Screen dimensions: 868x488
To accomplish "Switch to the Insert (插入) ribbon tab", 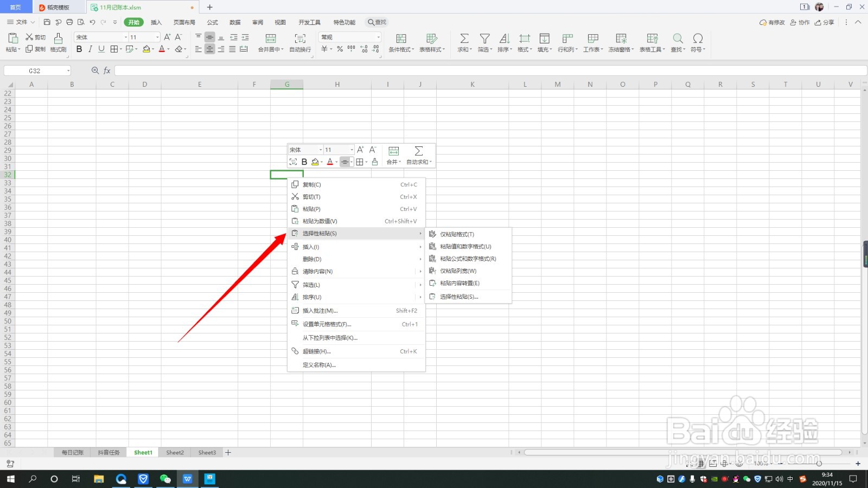I will click(x=156, y=22).
